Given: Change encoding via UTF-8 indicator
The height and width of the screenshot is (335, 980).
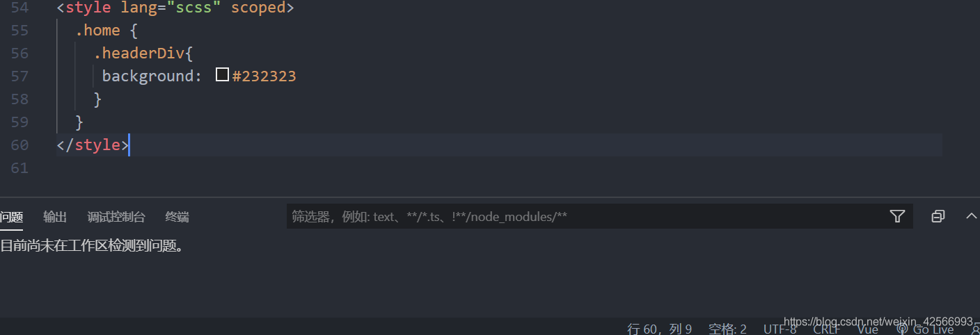Looking at the screenshot, I should point(780,329).
